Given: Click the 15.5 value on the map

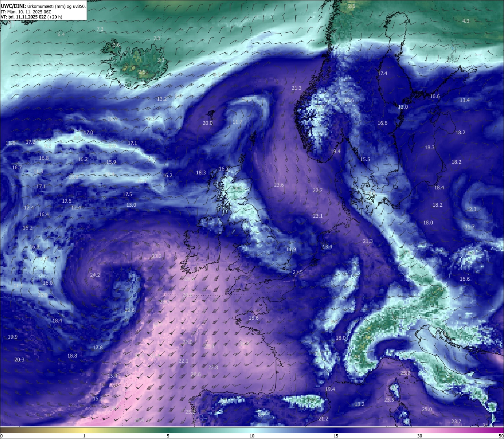Looking at the screenshot, I should pyautogui.click(x=365, y=159).
